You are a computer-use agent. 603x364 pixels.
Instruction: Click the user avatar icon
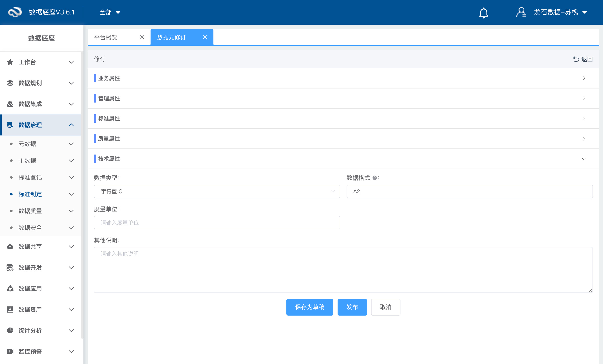pyautogui.click(x=521, y=12)
